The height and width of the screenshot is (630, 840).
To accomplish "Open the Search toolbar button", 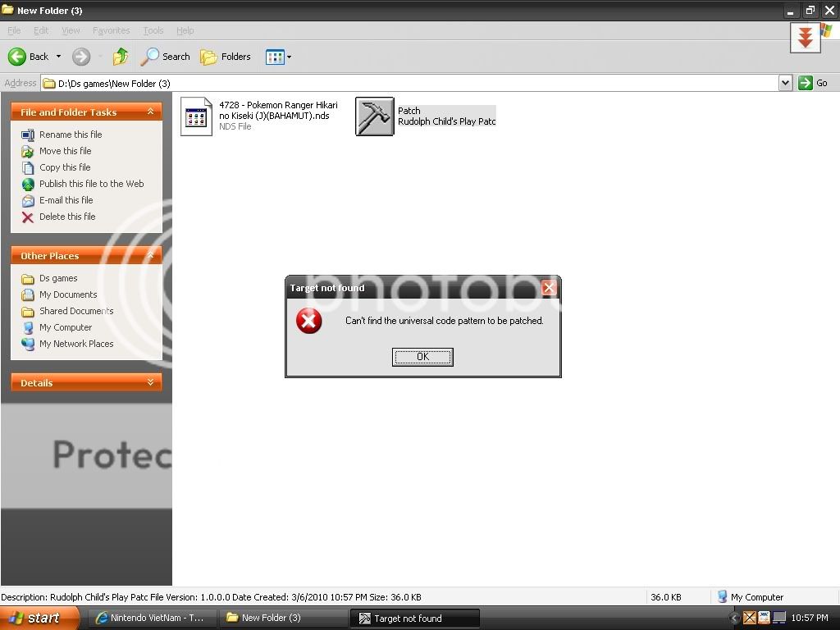I will (165, 57).
